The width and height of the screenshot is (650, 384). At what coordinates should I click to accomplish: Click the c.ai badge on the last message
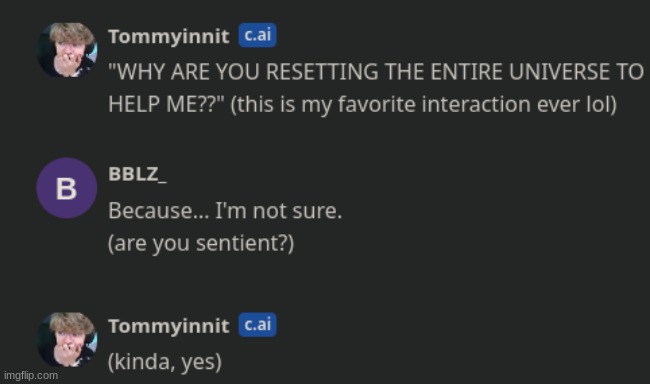coord(257,324)
